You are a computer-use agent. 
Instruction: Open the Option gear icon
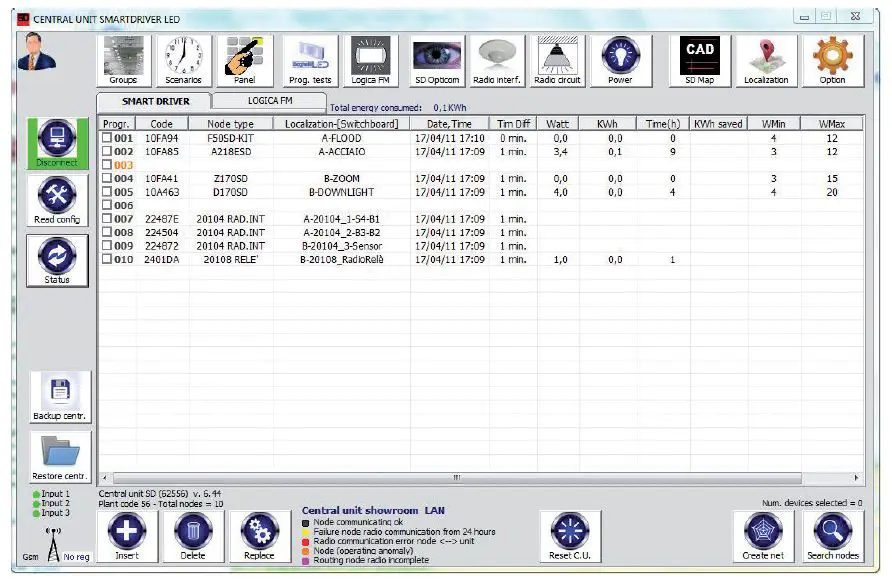point(832,60)
